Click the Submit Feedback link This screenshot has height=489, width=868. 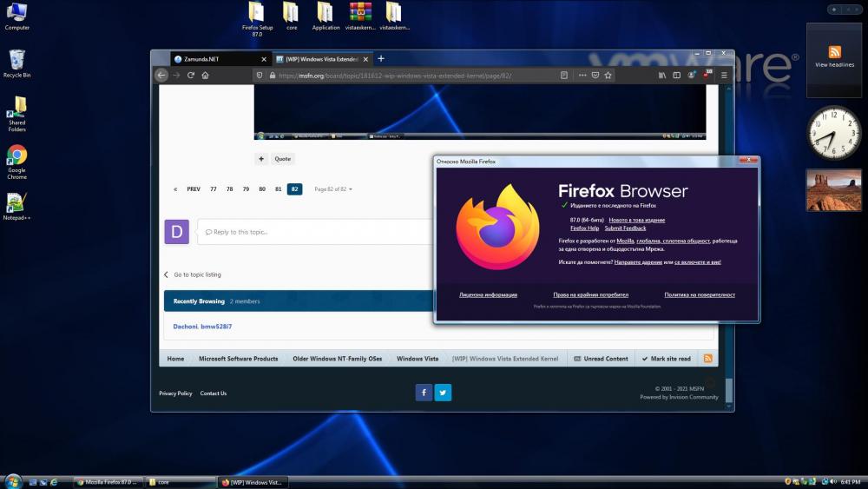tap(625, 228)
